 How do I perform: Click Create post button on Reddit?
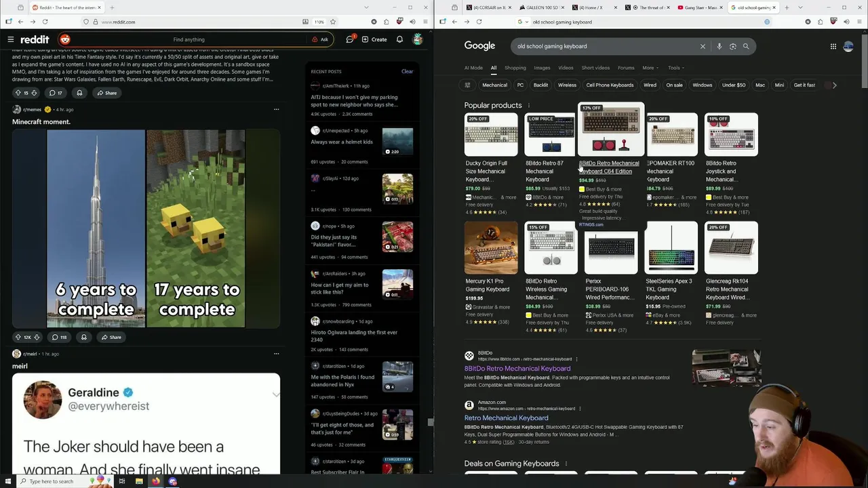tap(374, 39)
